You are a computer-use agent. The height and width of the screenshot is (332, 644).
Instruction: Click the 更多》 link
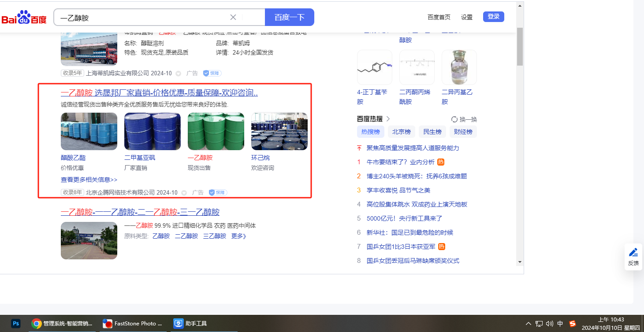tap(239, 236)
